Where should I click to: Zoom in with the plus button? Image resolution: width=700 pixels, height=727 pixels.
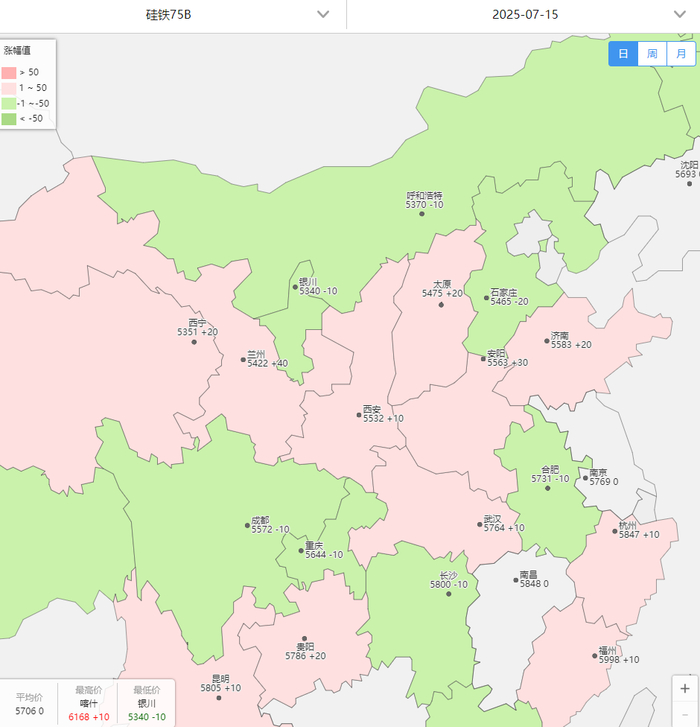point(685,689)
